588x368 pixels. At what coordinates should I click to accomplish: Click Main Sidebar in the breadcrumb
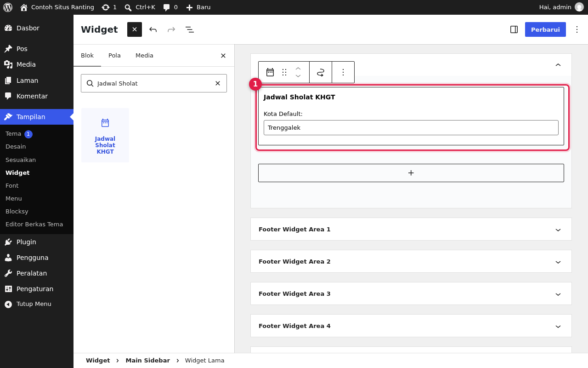coord(147,361)
